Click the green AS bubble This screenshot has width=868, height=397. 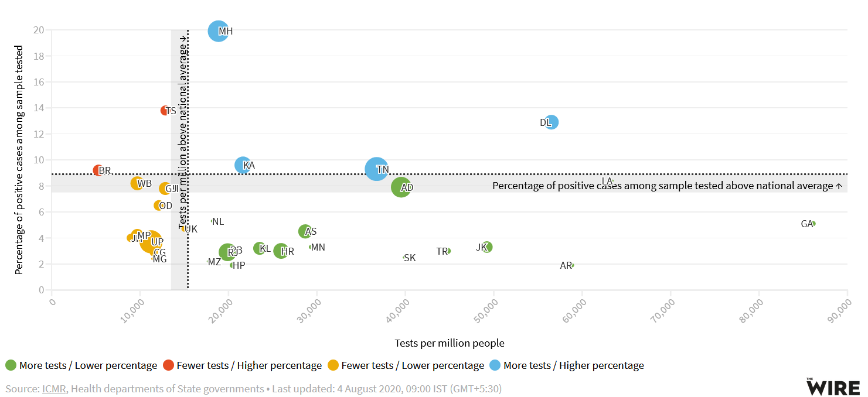305,231
